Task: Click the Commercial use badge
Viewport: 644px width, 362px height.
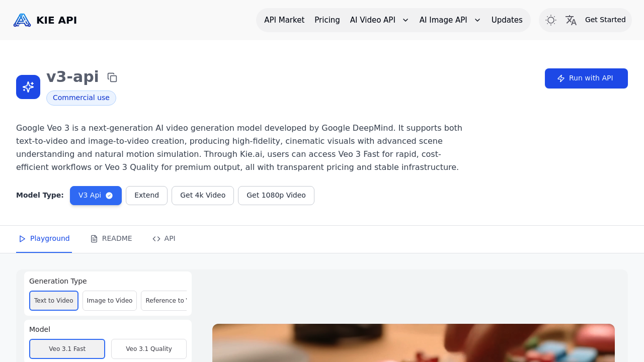Action: [81, 98]
